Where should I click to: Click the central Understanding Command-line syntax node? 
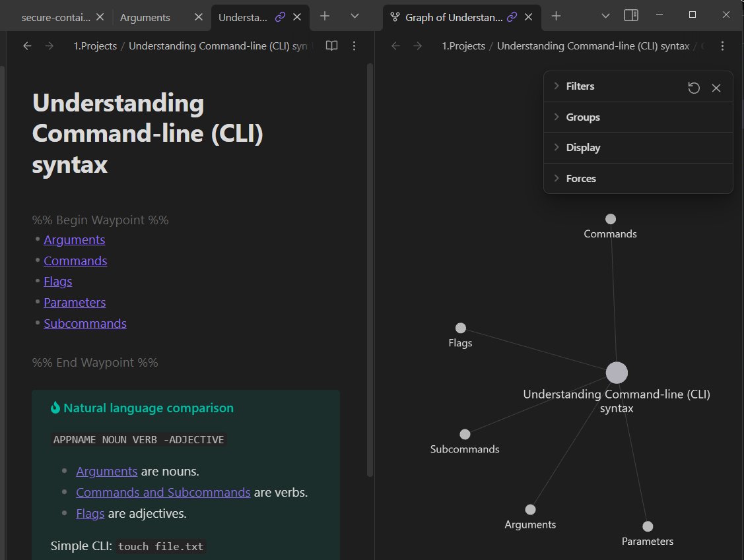click(617, 373)
